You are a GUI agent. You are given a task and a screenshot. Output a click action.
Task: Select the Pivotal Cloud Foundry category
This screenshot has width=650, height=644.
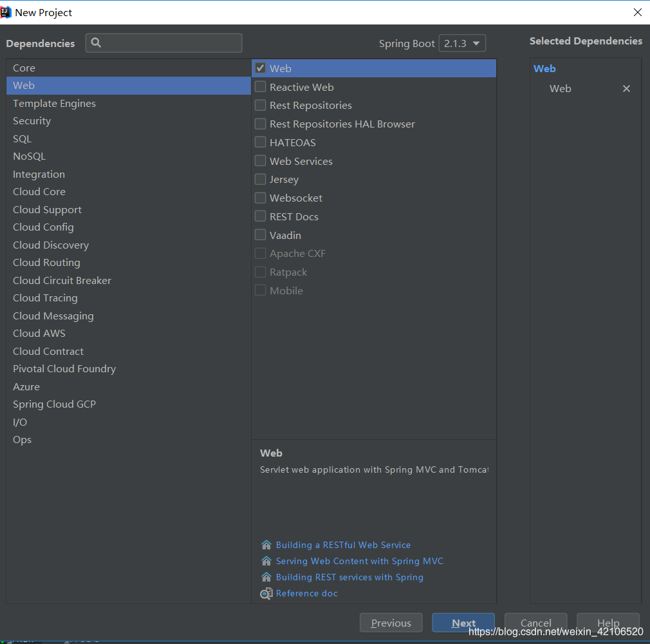pyautogui.click(x=129, y=369)
